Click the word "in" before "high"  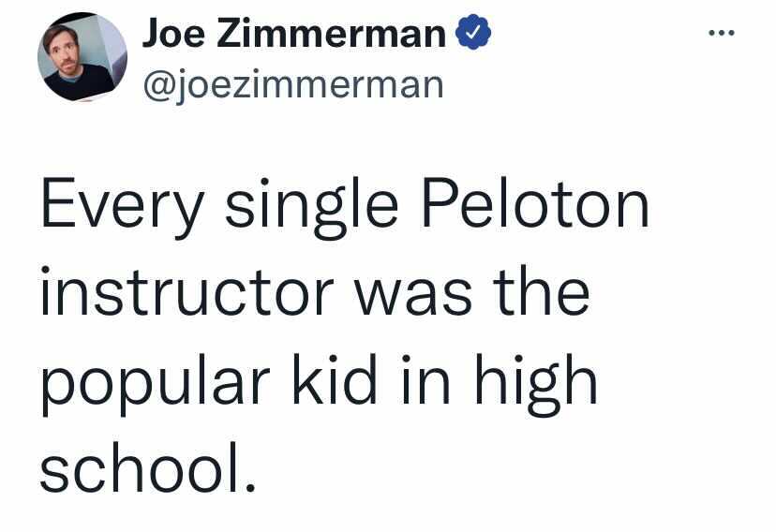pos(425,379)
